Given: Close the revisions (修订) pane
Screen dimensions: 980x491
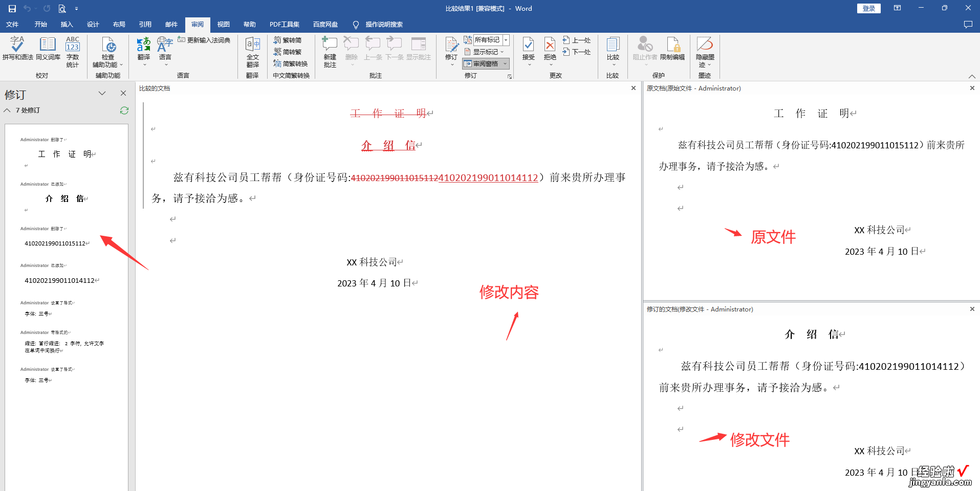Looking at the screenshot, I should click(123, 93).
